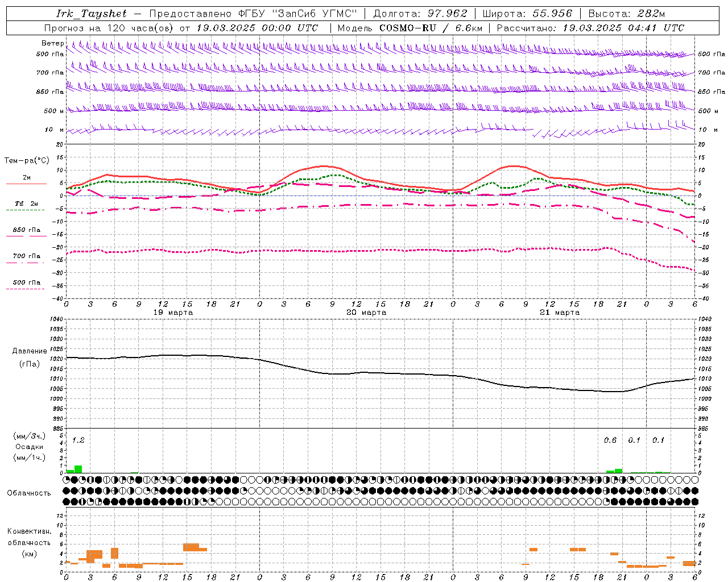Click the station height 282м
The height and width of the screenshot is (582, 728).
651,14
